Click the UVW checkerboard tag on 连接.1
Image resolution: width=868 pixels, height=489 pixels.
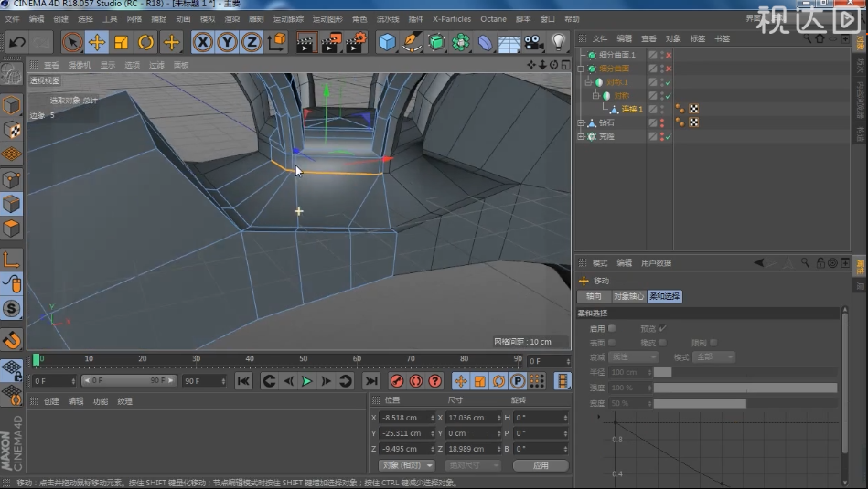point(693,109)
